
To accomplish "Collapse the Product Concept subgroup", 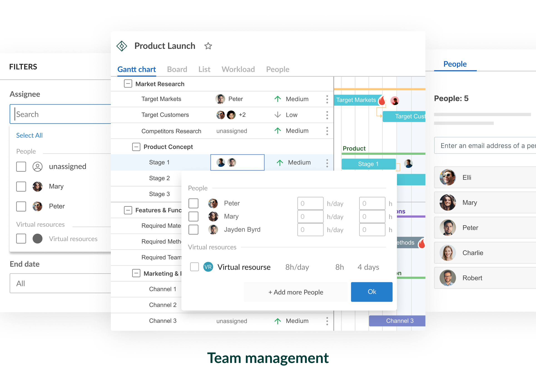I will pos(136,147).
